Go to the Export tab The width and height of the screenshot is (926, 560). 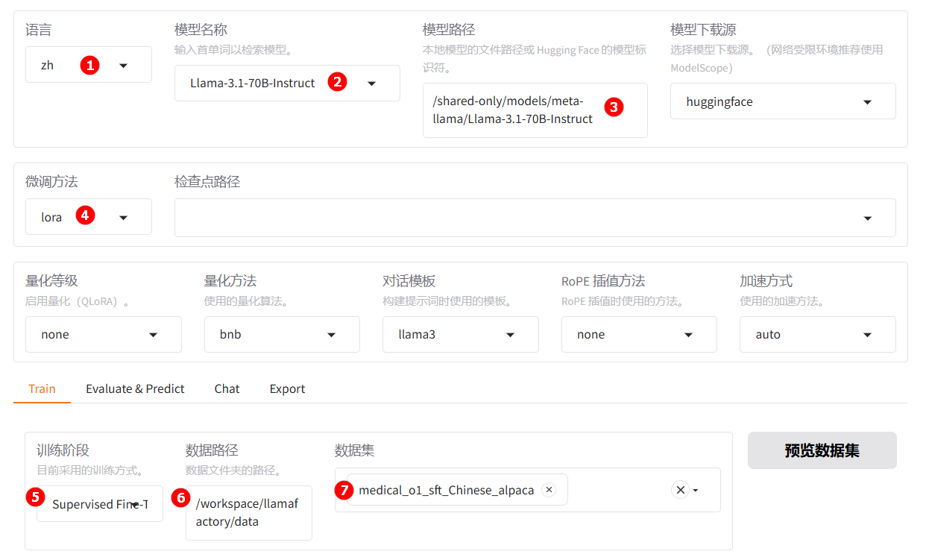click(x=287, y=388)
